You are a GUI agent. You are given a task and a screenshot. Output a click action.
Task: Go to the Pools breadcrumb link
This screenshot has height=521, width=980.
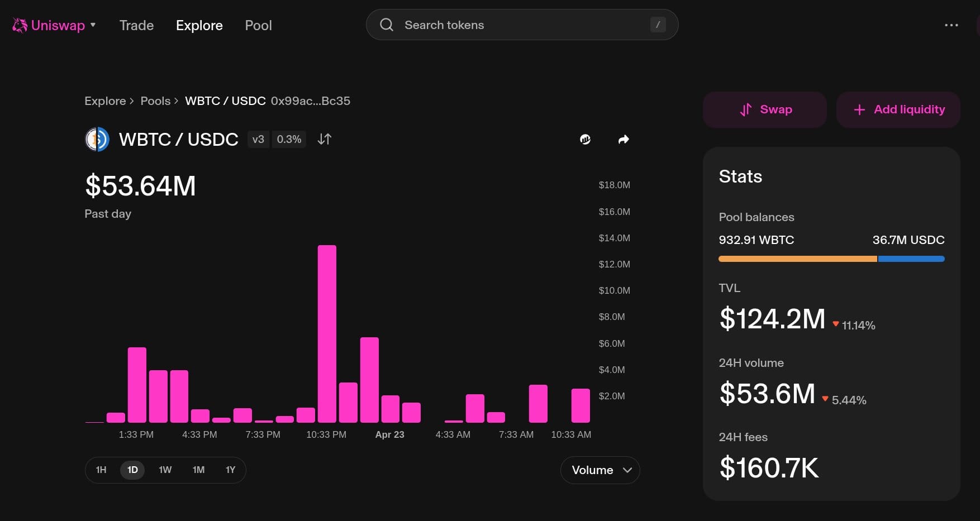[x=155, y=101]
